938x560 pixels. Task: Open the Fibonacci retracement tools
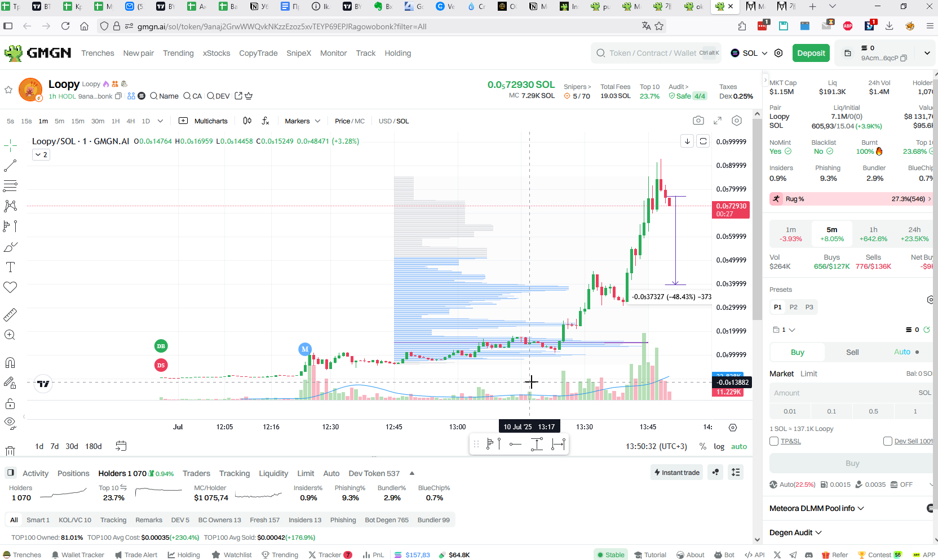(x=10, y=185)
